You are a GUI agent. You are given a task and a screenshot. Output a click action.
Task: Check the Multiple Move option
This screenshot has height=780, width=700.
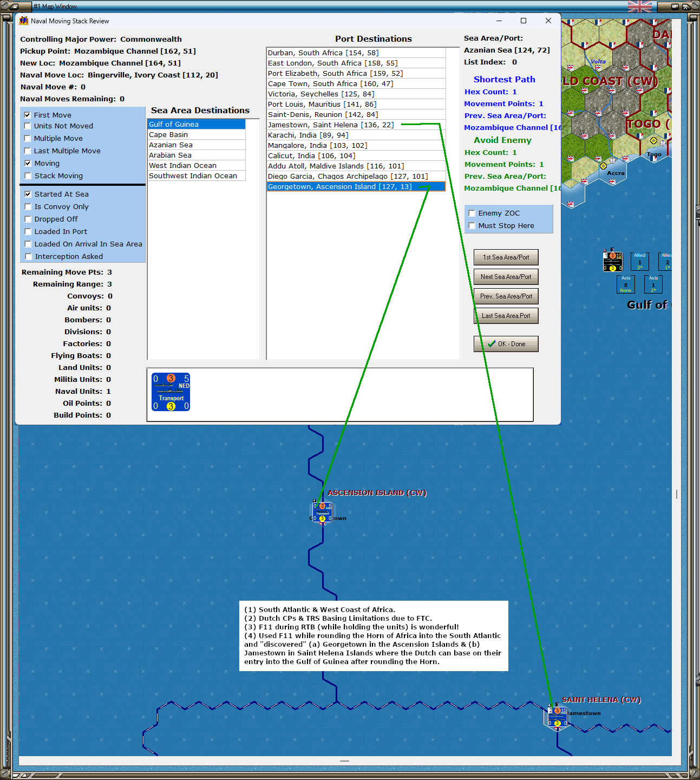27,138
